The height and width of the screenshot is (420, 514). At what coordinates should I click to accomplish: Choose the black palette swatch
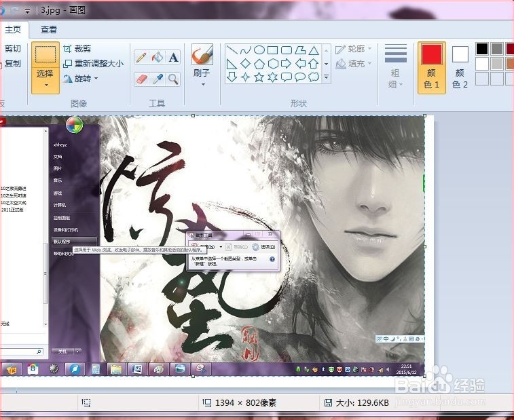coord(482,48)
